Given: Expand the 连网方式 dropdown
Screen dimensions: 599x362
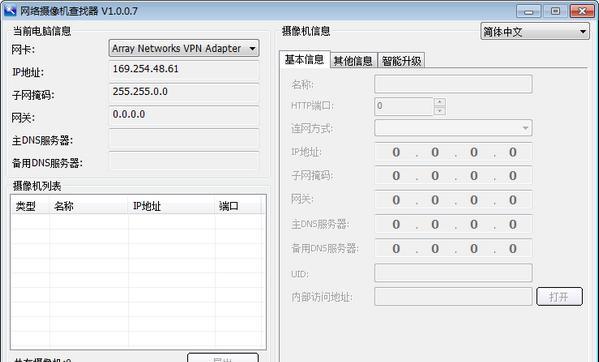Looking at the screenshot, I should (453, 128).
